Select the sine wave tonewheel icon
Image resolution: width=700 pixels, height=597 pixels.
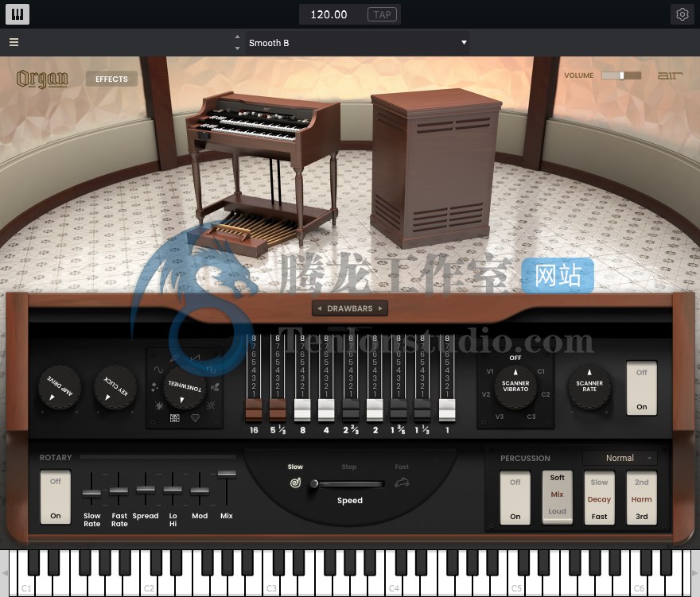[x=158, y=370]
